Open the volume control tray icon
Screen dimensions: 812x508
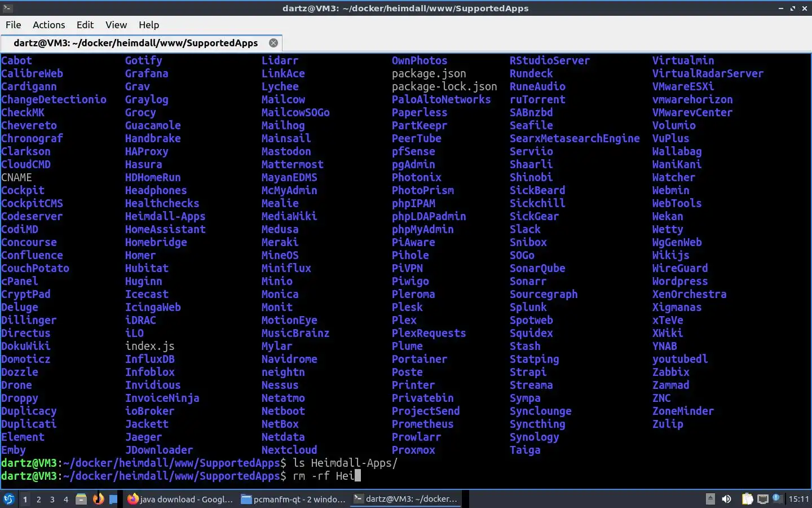pyautogui.click(x=727, y=499)
